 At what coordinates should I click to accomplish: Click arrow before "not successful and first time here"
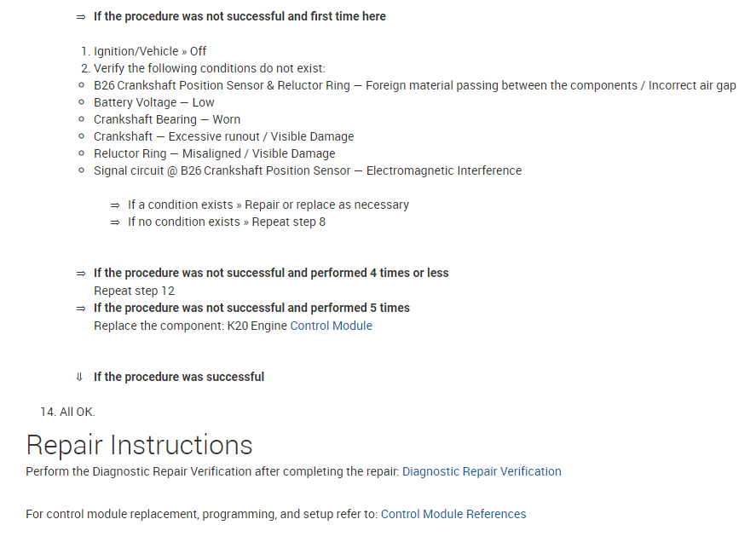[80, 16]
